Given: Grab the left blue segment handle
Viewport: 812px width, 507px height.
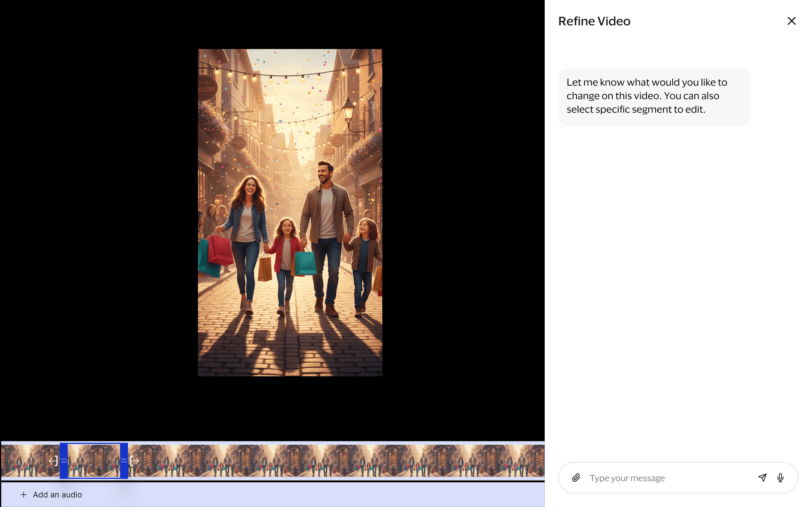Looking at the screenshot, I should 63,461.
